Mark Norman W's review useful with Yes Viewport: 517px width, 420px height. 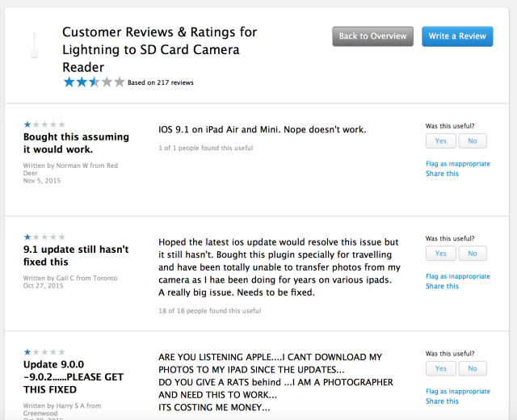[x=441, y=141]
